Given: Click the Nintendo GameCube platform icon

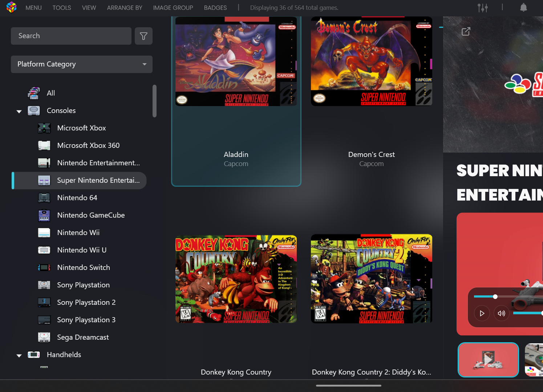Looking at the screenshot, I should (44, 215).
